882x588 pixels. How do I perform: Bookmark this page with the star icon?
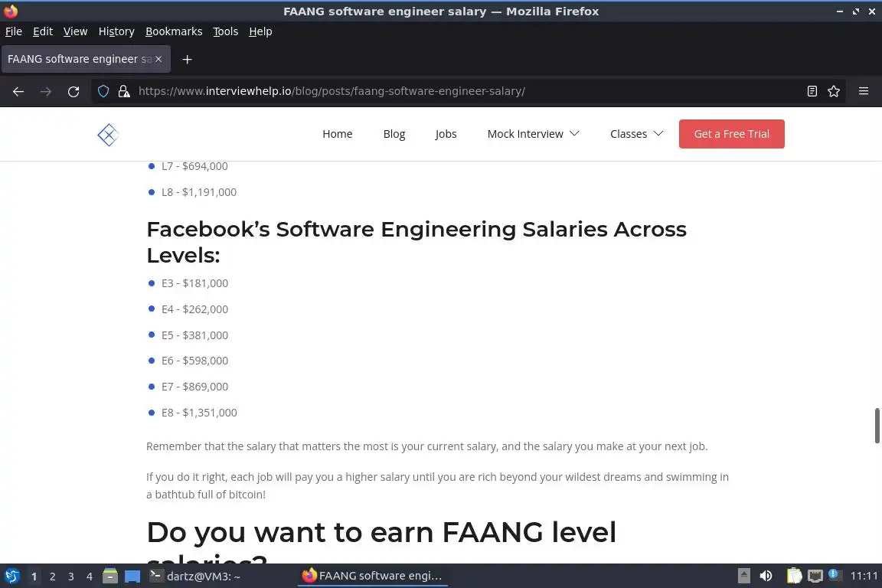pyautogui.click(x=834, y=91)
